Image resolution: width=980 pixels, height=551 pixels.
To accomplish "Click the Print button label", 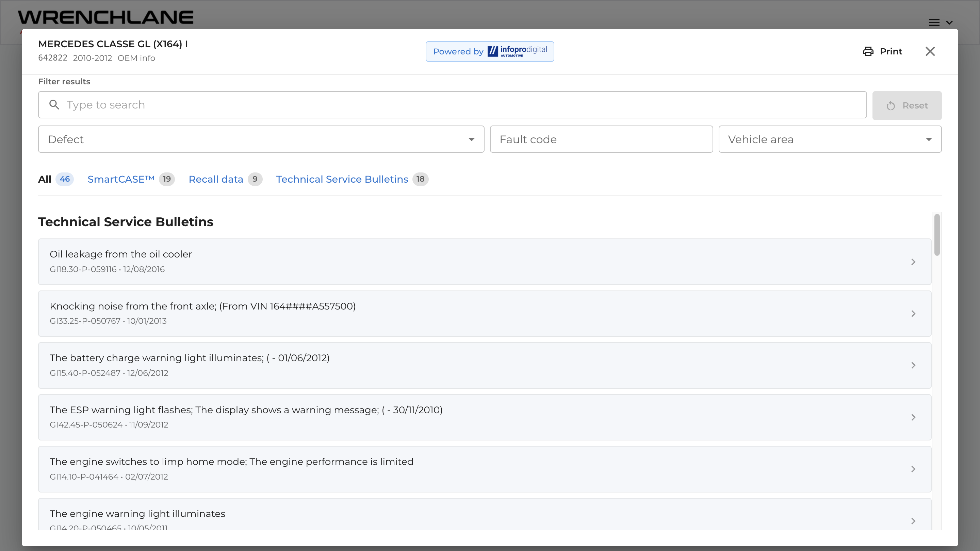I will click(x=891, y=51).
